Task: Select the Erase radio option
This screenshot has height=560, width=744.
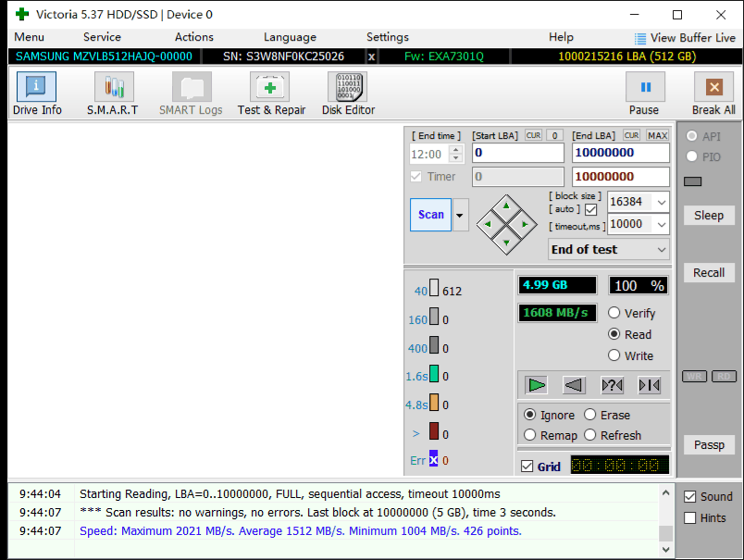Action: tap(589, 415)
